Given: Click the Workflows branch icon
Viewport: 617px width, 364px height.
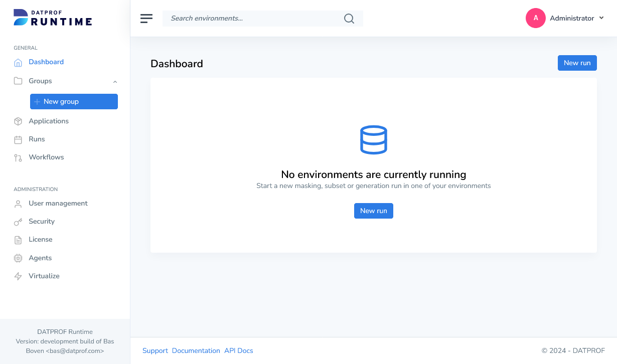Looking at the screenshot, I should click(18, 157).
